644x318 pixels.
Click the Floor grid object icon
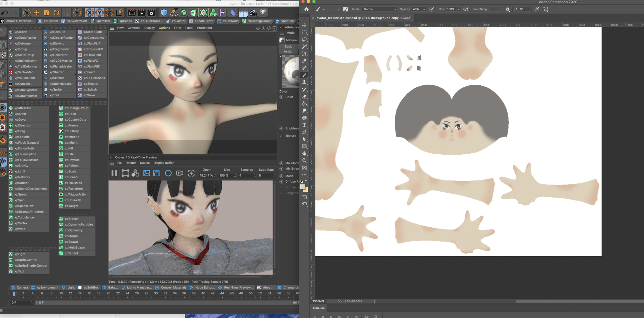pos(243,13)
